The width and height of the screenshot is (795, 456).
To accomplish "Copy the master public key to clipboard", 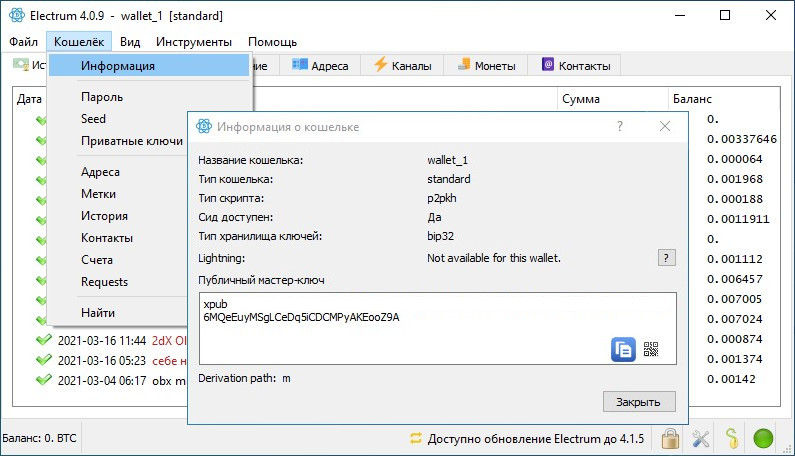I will (623, 349).
